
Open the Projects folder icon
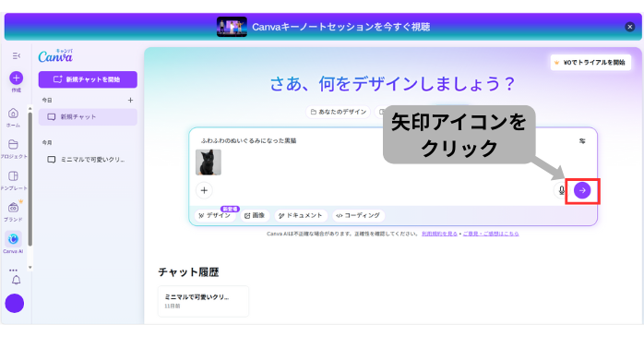13,144
